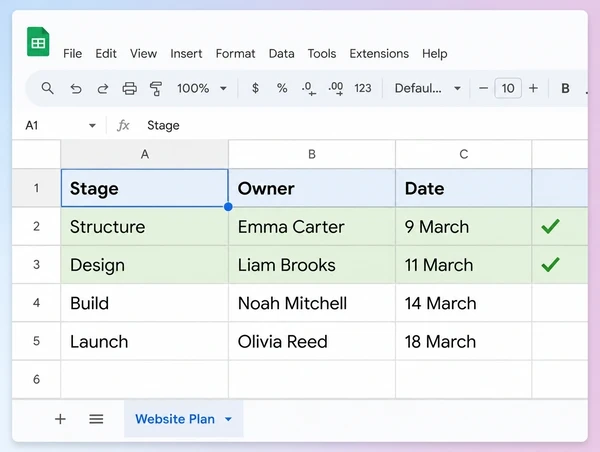600x452 pixels.
Task: Add a new sheet with plus button
Action: [60, 419]
